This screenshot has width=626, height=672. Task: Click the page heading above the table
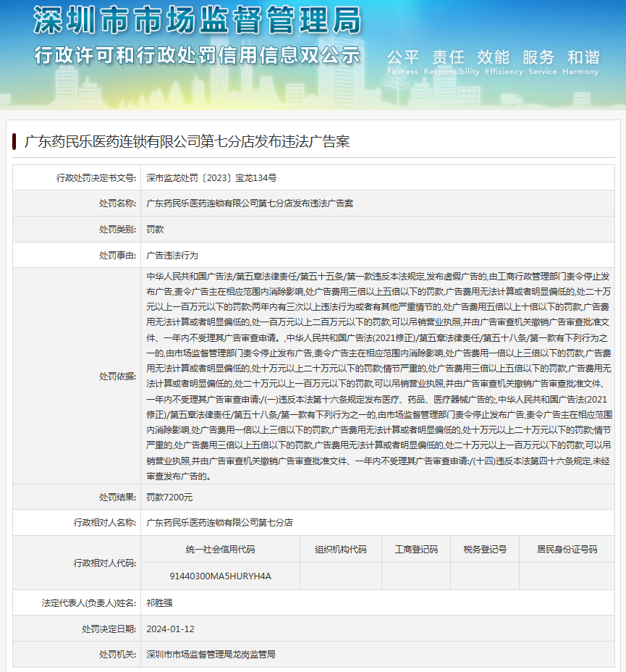click(187, 141)
